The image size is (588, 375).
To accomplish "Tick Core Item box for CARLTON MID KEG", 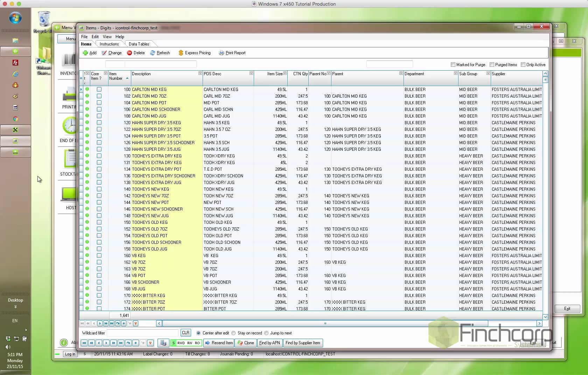I will click(x=99, y=90).
